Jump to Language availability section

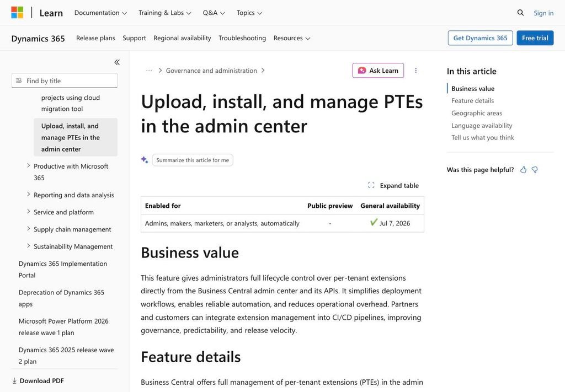pyautogui.click(x=482, y=125)
